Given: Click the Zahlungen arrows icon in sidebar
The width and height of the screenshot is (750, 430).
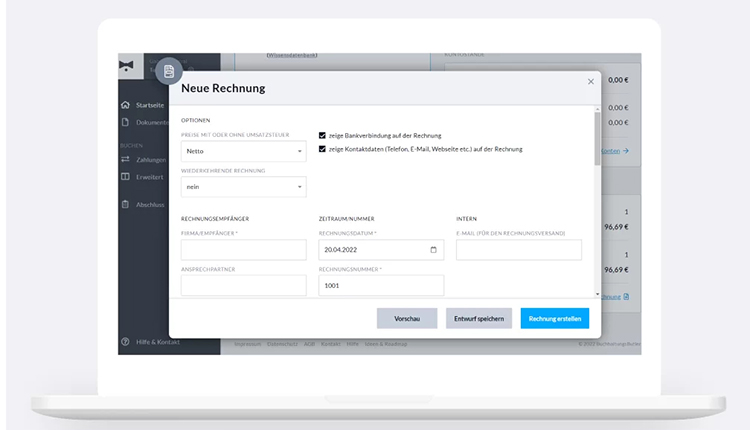Looking at the screenshot, I should [125, 159].
